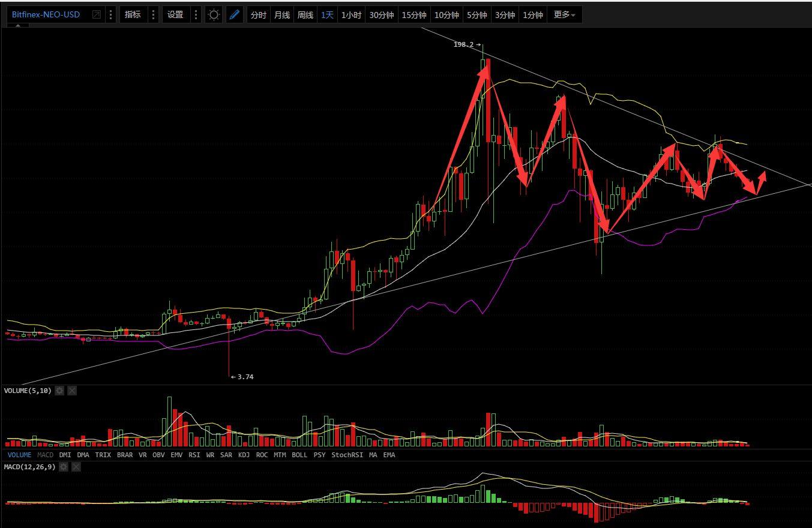This screenshot has height=528, width=812.
Task: Open the 设置 settings menu
Action: (175, 14)
